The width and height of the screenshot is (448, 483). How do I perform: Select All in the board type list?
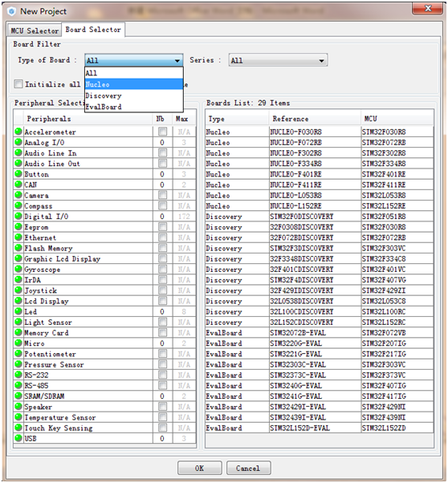pyautogui.click(x=134, y=73)
